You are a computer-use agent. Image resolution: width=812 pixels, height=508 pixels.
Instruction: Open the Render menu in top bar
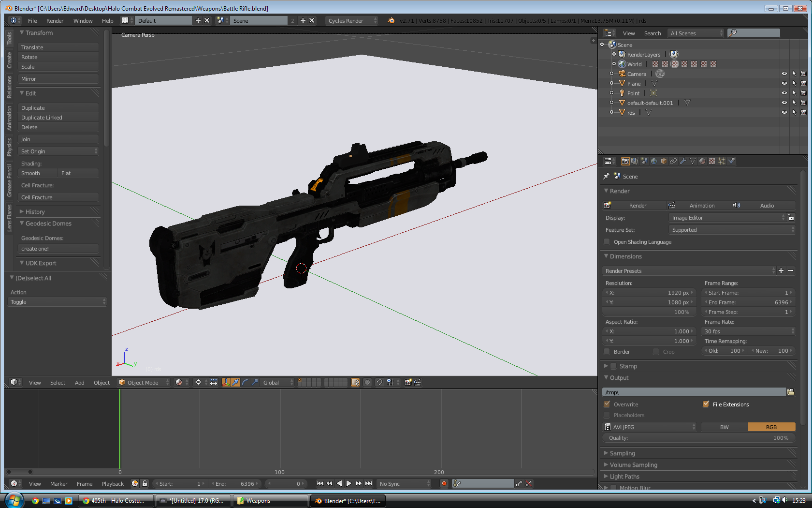55,21
